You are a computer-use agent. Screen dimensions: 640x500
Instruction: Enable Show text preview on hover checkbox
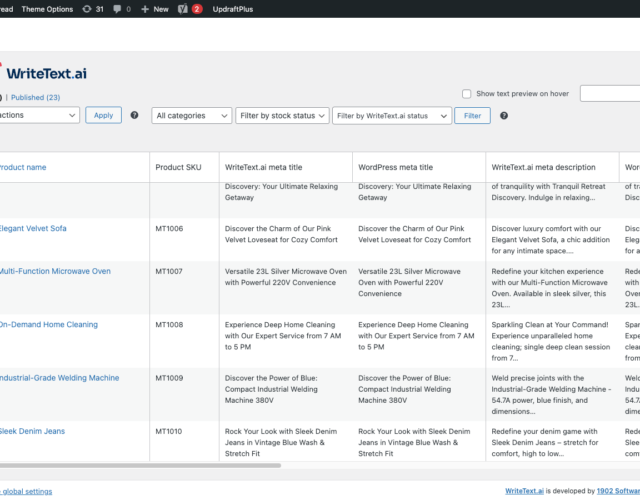(467, 94)
